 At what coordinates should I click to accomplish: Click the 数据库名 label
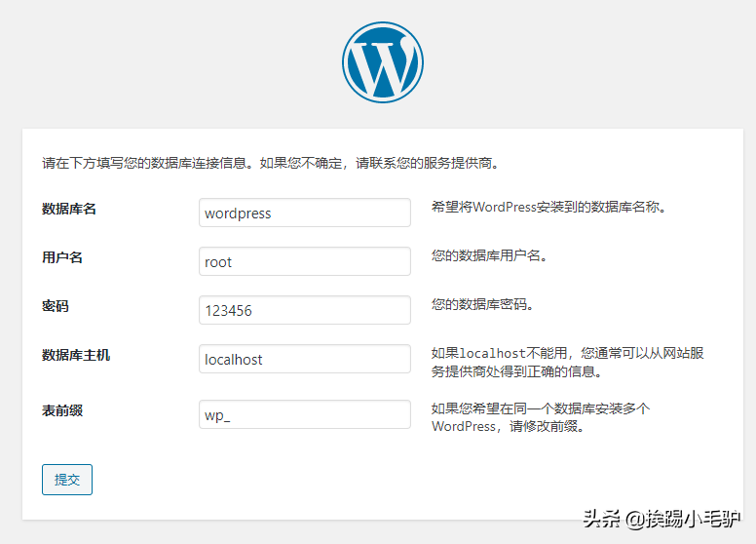pos(69,209)
